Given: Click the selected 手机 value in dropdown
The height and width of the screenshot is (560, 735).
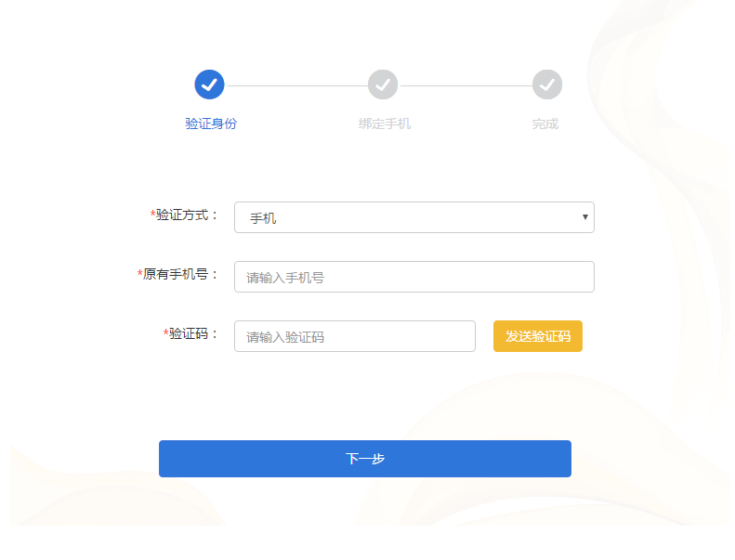Looking at the screenshot, I should click(263, 218).
